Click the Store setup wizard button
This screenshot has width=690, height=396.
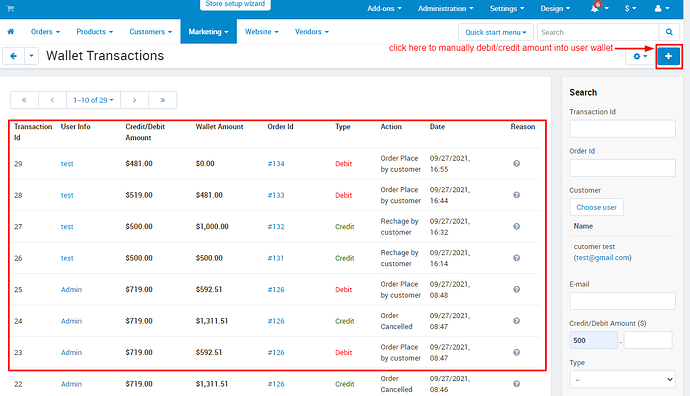(235, 4)
